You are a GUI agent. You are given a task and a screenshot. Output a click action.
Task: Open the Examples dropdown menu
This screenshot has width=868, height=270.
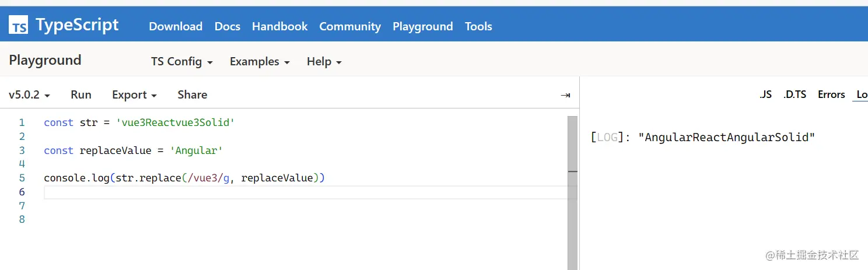[x=260, y=61]
